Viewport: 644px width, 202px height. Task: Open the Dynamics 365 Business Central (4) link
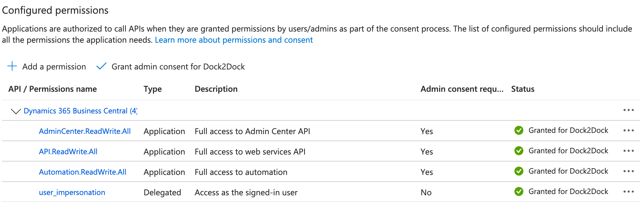pyautogui.click(x=80, y=111)
